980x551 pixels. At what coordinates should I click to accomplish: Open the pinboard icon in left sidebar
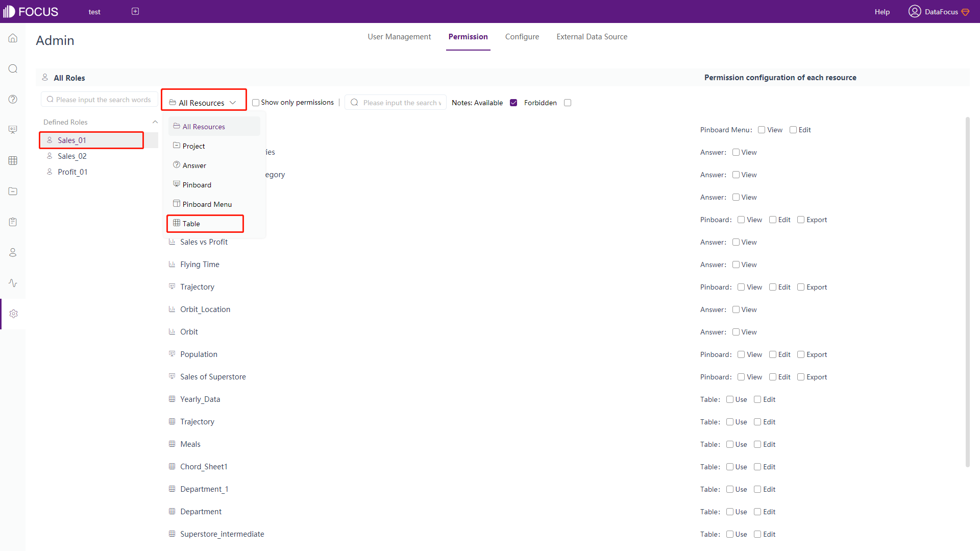(x=13, y=130)
